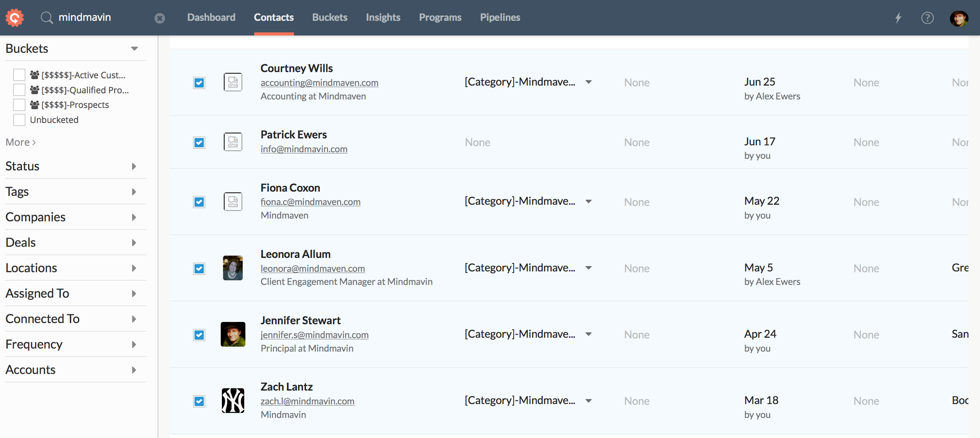Expand the Status filter section

click(x=134, y=166)
